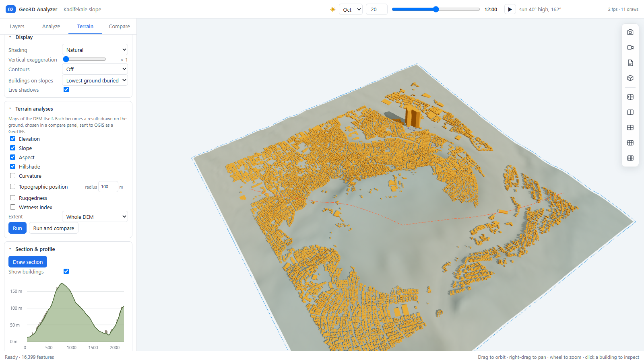Viewport: 644px width, 362px height.
Task: Switch to the Compare tab
Action: pyautogui.click(x=119, y=26)
